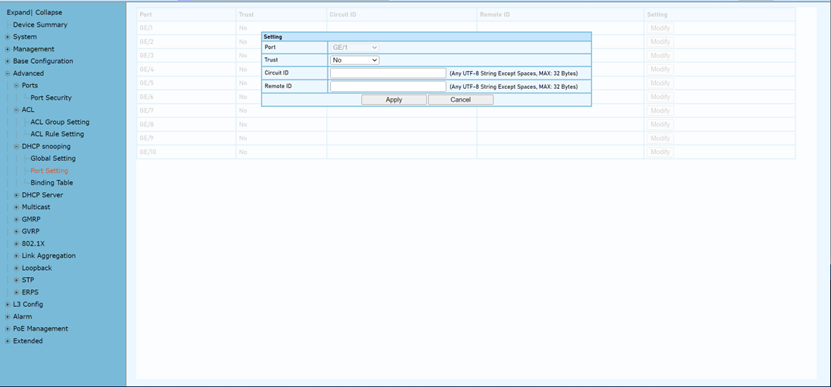Open the Binding Table page
The width and height of the screenshot is (831, 387).
[x=51, y=183]
